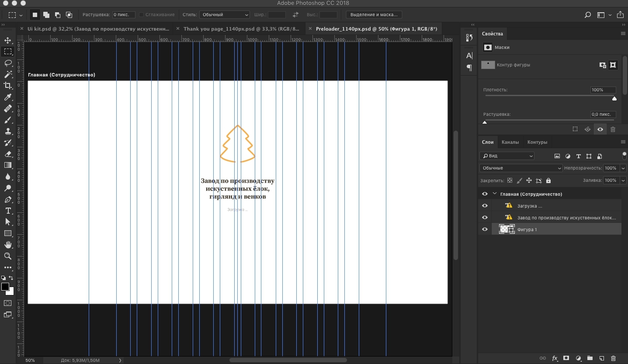Click the Выделение и маска button
Viewport: 628px width, 364px height.
click(374, 15)
